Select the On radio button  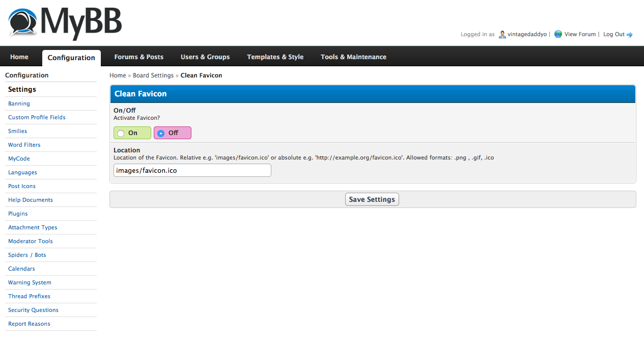point(121,133)
